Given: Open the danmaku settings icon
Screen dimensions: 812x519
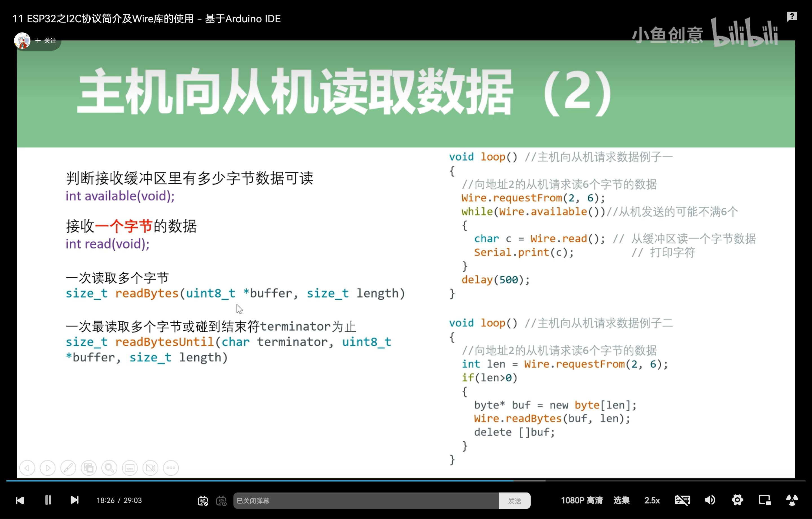Looking at the screenshot, I should (x=222, y=501).
